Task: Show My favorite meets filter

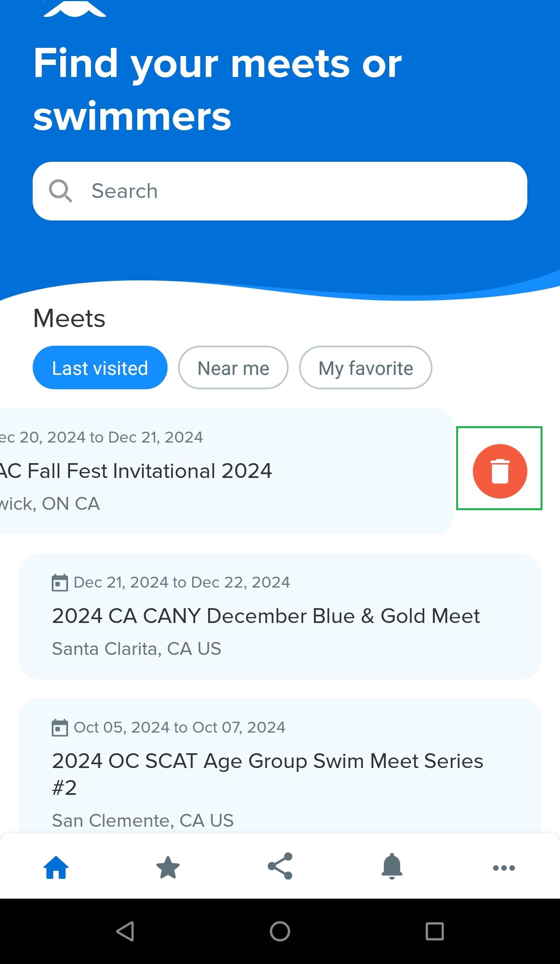Action: pyautogui.click(x=366, y=367)
